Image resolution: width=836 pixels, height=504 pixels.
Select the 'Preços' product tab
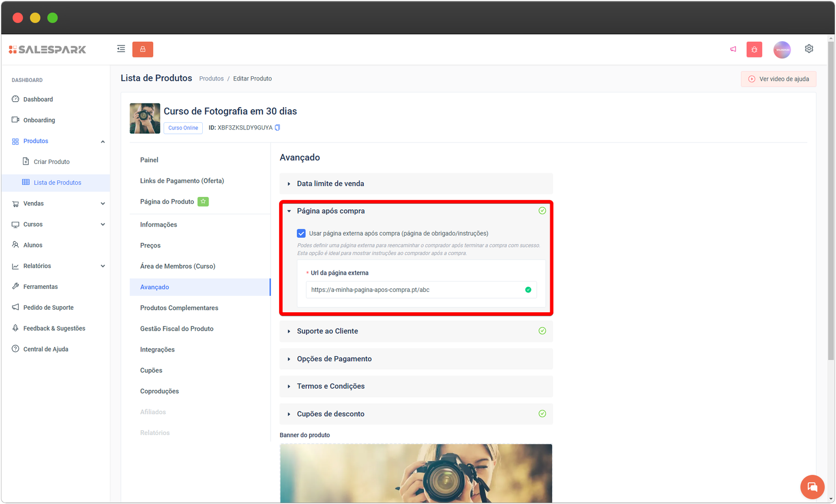(x=150, y=245)
